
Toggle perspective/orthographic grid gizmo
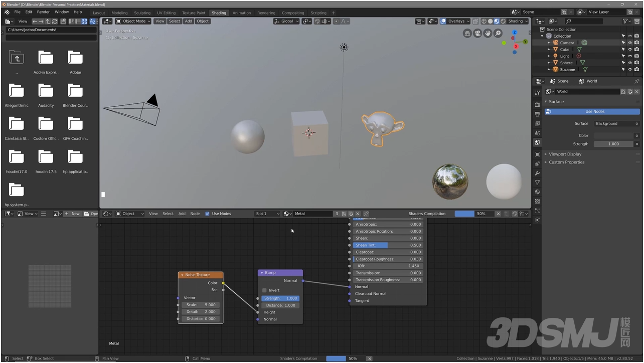[467, 33]
